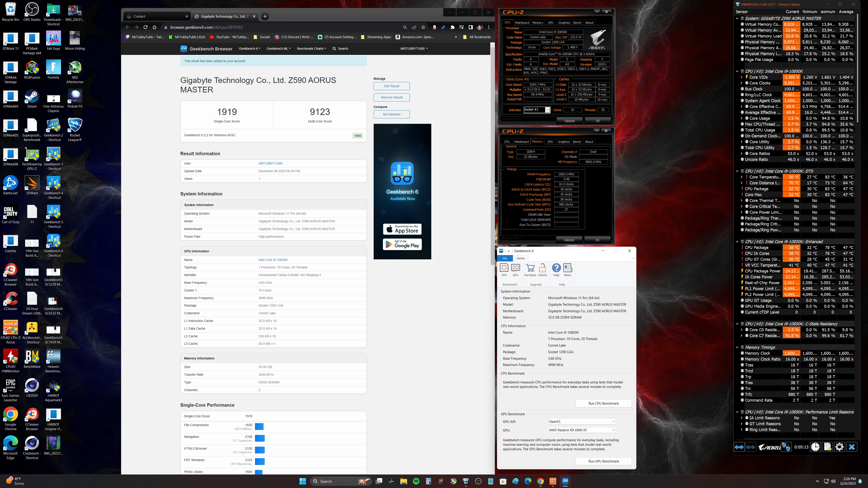Click Run CPU Benchmark button
Image resolution: width=868 pixels, height=488 pixels.
(x=604, y=404)
